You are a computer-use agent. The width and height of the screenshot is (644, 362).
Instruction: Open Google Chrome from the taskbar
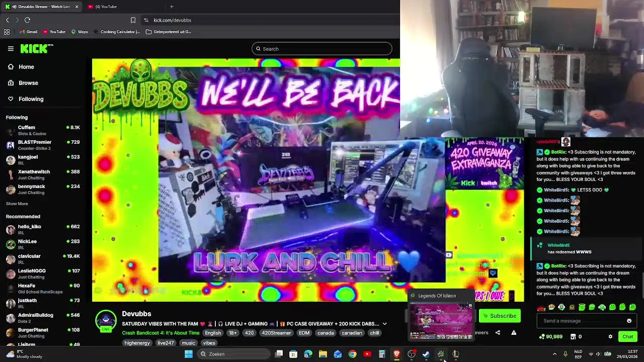(x=352, y=354)
